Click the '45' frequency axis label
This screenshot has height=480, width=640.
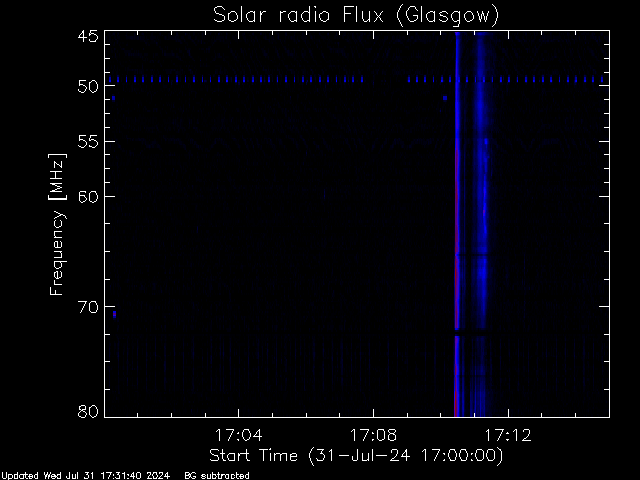click(88, 36)
